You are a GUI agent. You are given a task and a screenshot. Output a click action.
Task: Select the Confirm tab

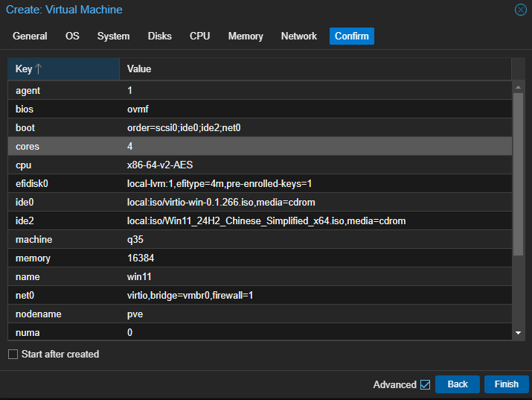point(351,36)
